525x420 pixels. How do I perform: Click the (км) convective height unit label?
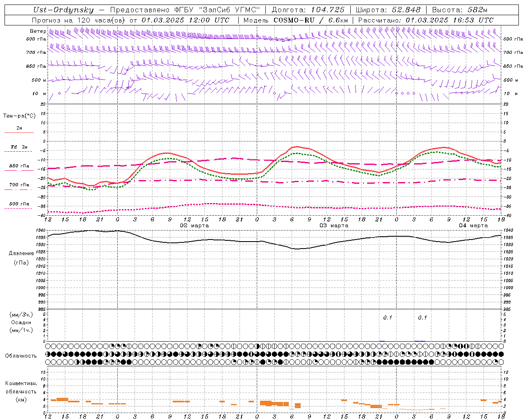click(21, 399)
